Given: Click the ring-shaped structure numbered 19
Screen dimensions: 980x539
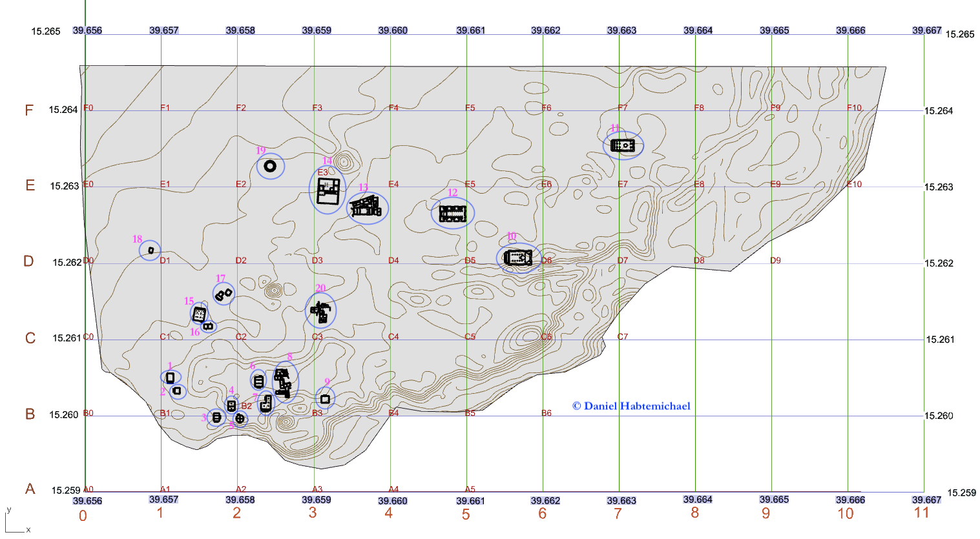Looking at the screenshot, I should tap(270, 167).
